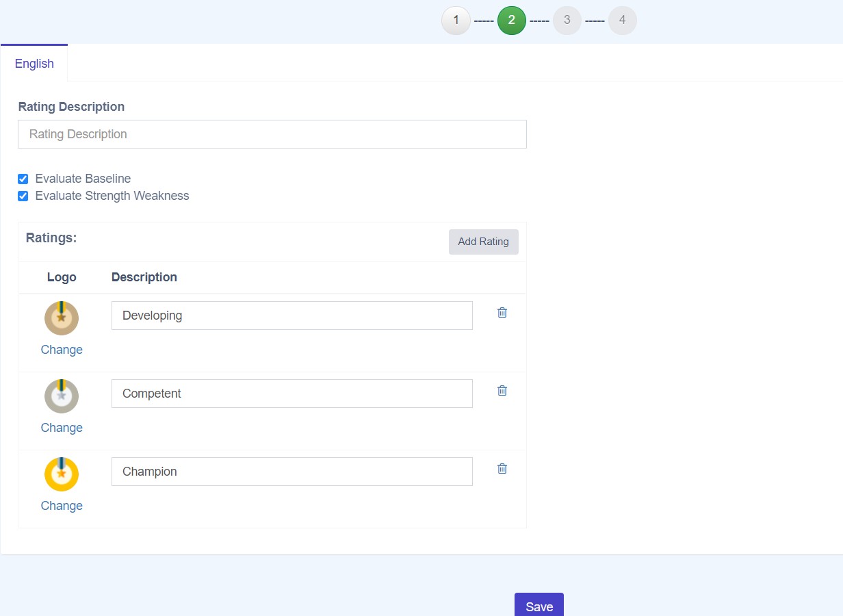Delete the Competent rating via trash icon
The width and height of the screenshot is (843, 616).
[502, 390]
